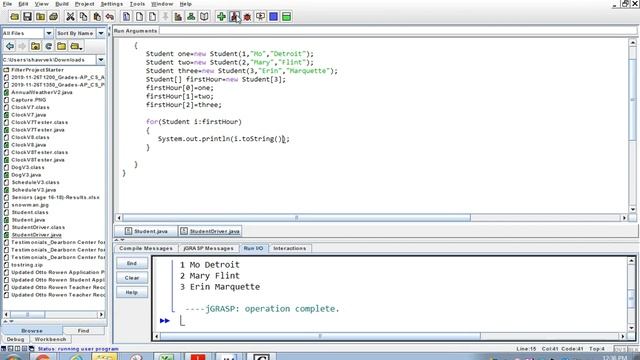Click the complexity profile graph icon
Screen dimensions: 640x360
[x=178, y=17]
